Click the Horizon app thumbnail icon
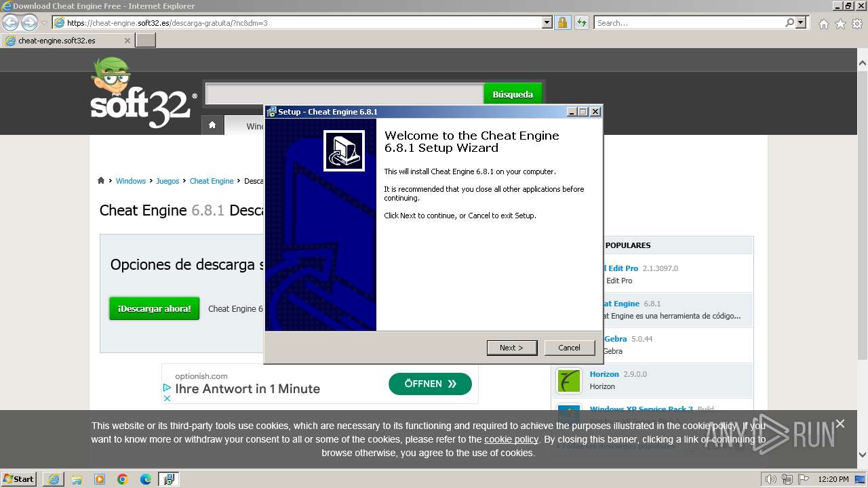Image resolution: width=868 pixels, height=488 pixels. (x=569, y=381)
